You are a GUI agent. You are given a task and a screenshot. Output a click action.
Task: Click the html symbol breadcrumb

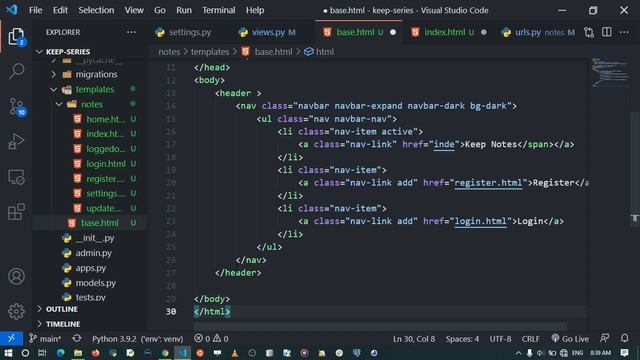(x=320, y=52)
